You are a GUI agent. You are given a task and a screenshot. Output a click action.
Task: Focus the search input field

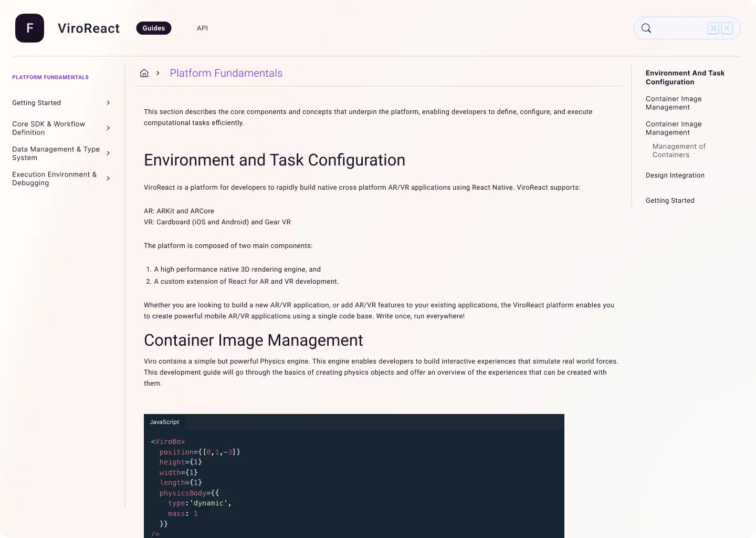point(687,28)
